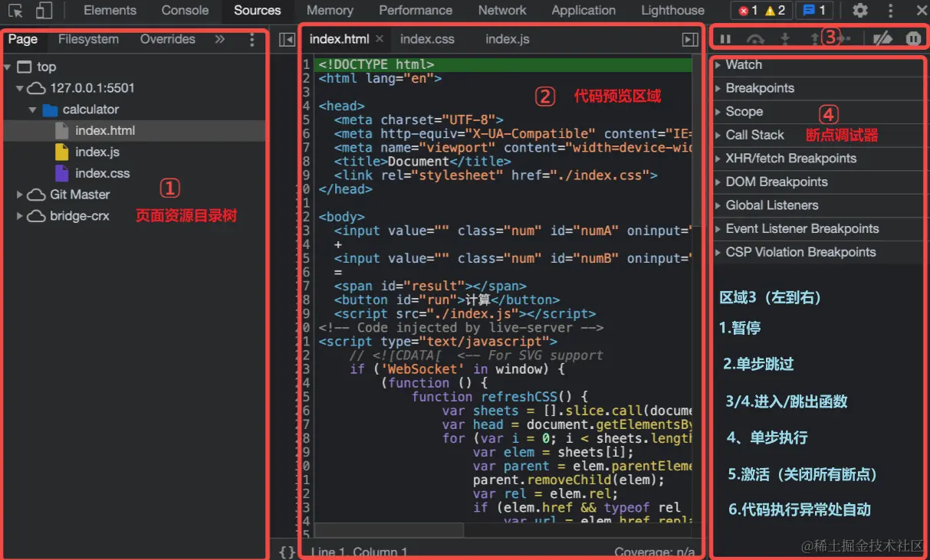Image resolution: width=930 pixels, height=560 pixels.
Task: Click the blue issues counter badge
Action: (815, 11)
